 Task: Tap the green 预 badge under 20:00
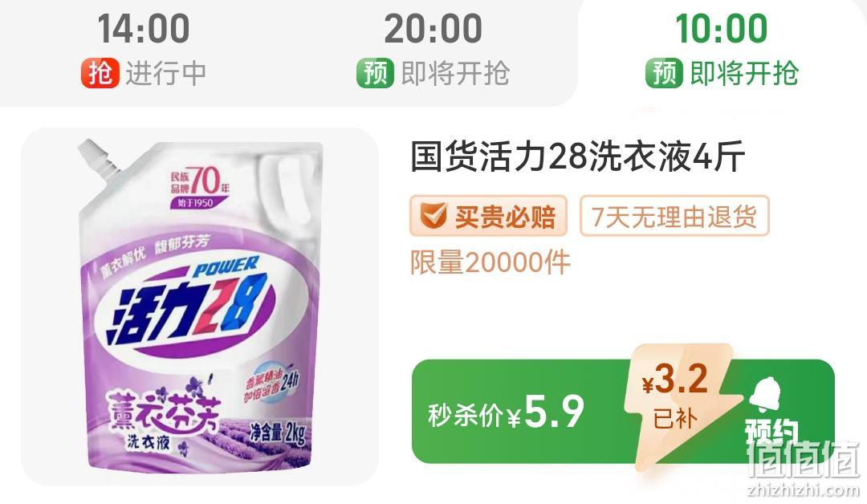pyautogui.click(x=375, y=73)
